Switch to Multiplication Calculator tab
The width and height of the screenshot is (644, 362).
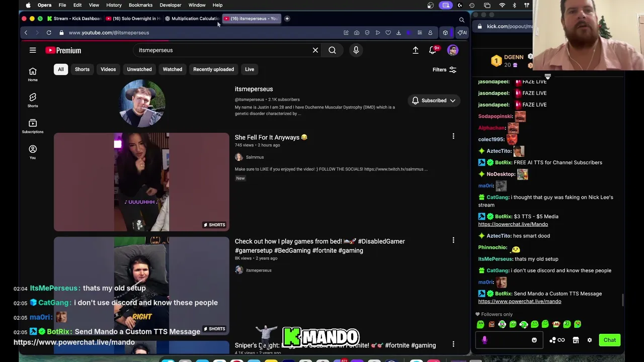pos(192,19)
